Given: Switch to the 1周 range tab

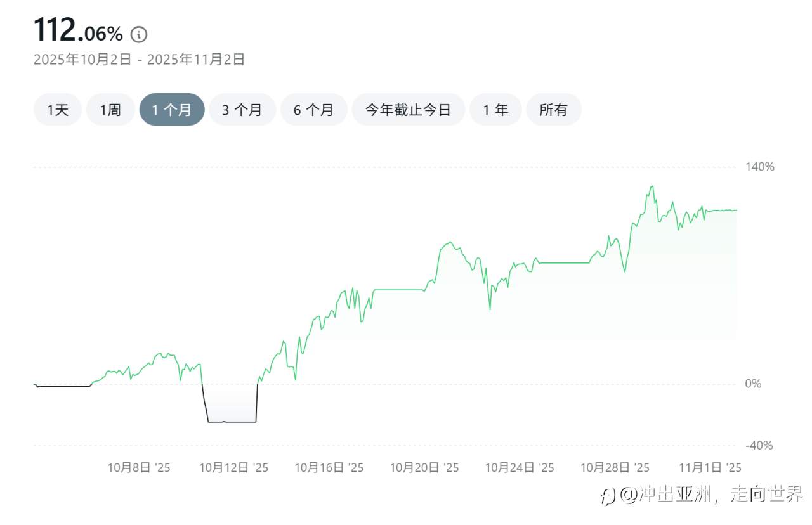Looking at the screenshot, I should click(110, 110).
